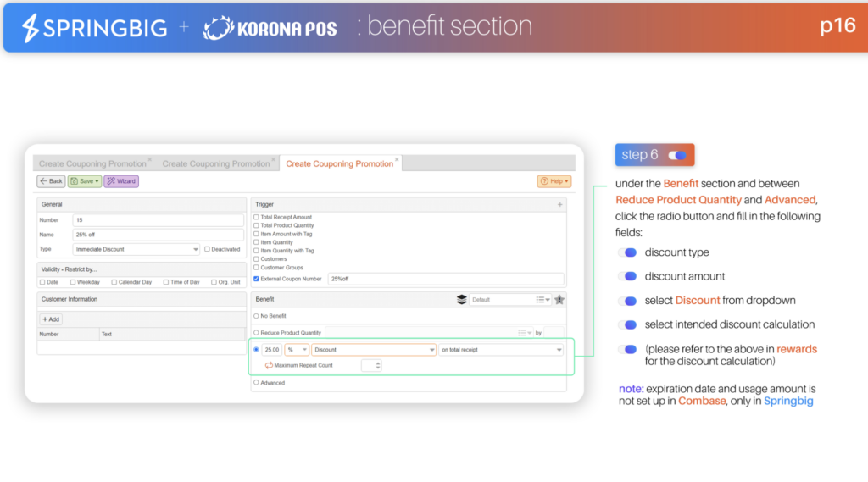Click the Number column header
Screen dimensions: 868x482
[x=68, y=335]
